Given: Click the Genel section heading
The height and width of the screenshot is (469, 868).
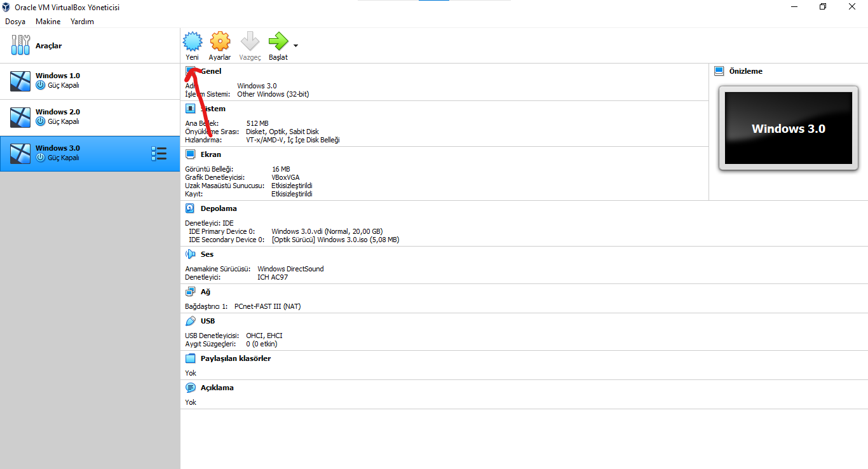Looking at the screenshot, I should click(x=211, y=71).
